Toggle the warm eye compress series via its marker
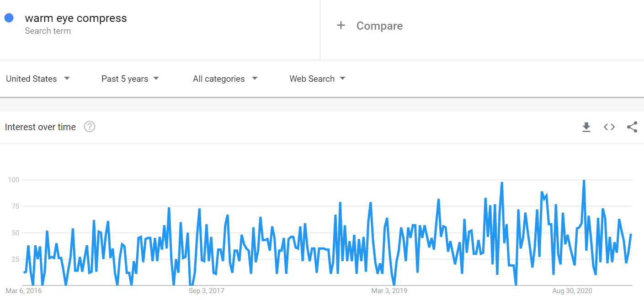Viewport: 644px width, 300px height. click(x=9, y=17)
